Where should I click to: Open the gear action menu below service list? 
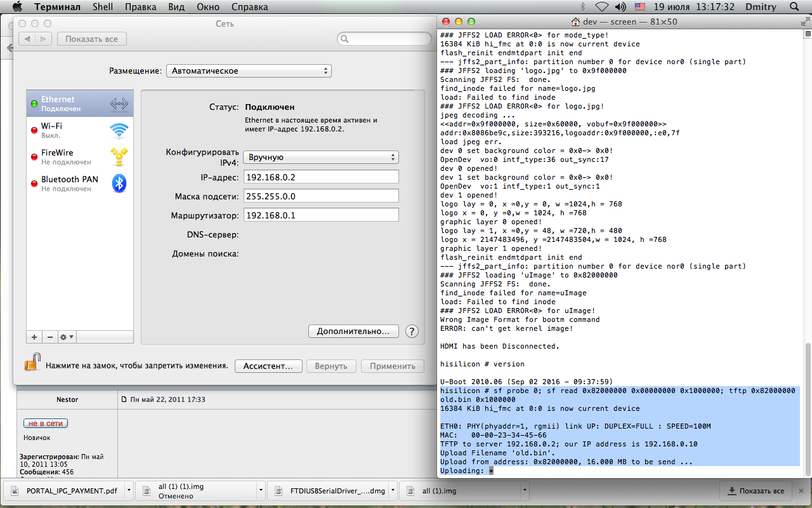point(66,337)
